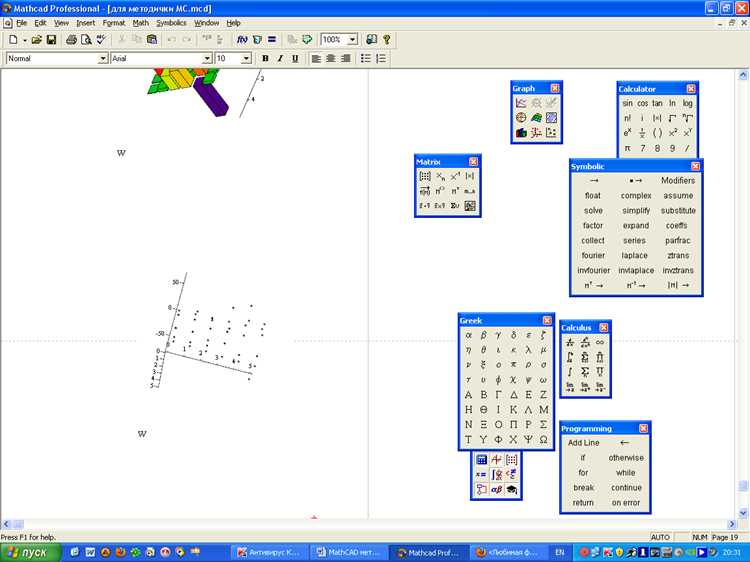The width and height of the screenshot is (750, 562).
Task: Toggle Italic formatting
Action: (x=280, y=58)
